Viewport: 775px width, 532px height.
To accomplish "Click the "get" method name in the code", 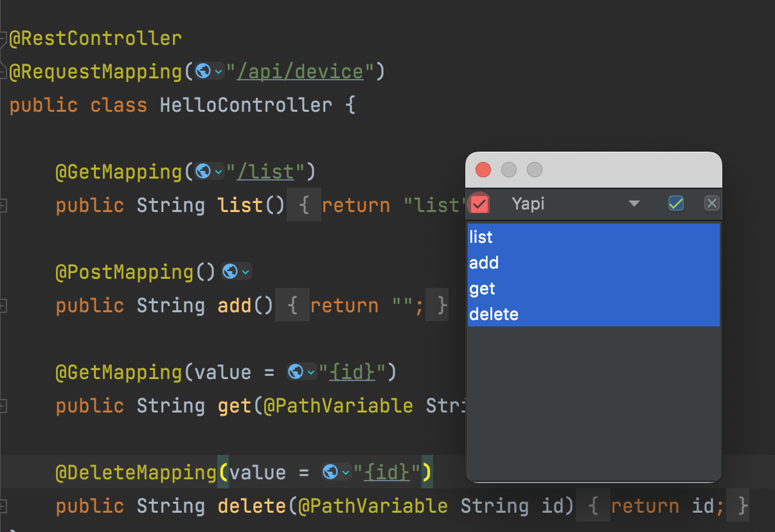I will point(235,405).
